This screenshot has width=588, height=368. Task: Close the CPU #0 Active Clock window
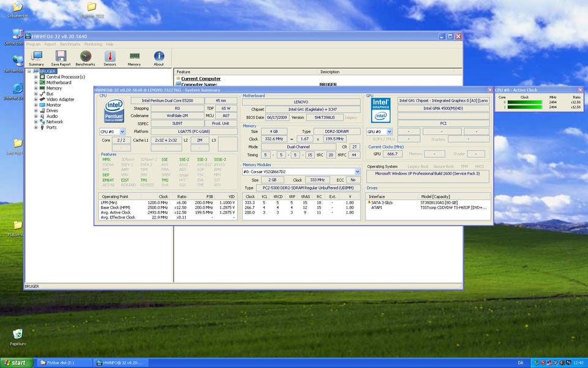click(x=580, y=90)
